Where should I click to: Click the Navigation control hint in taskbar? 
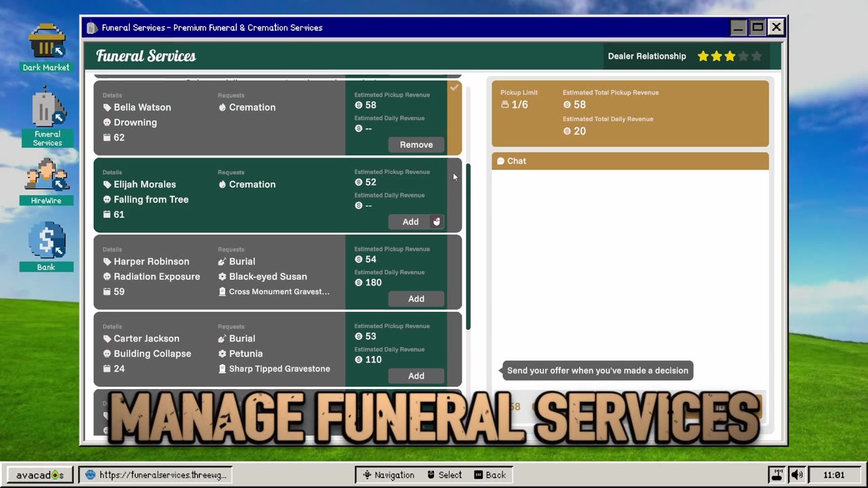pos(388,475)
